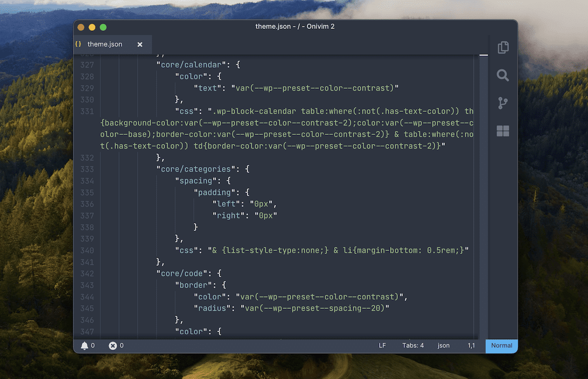Select the padding key on line 335
The image size is (588, 379).
[x=214, y=192]
